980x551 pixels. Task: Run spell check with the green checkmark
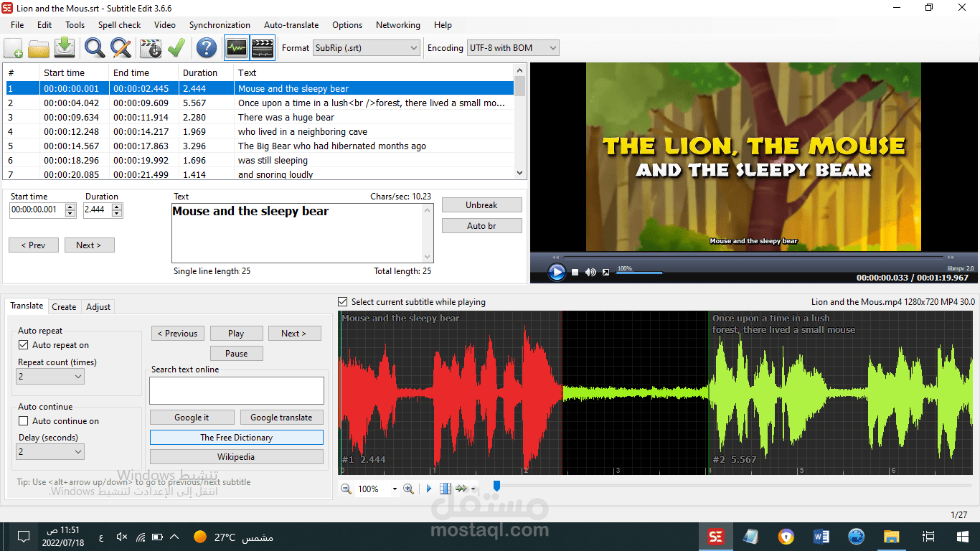click(176, 48)
